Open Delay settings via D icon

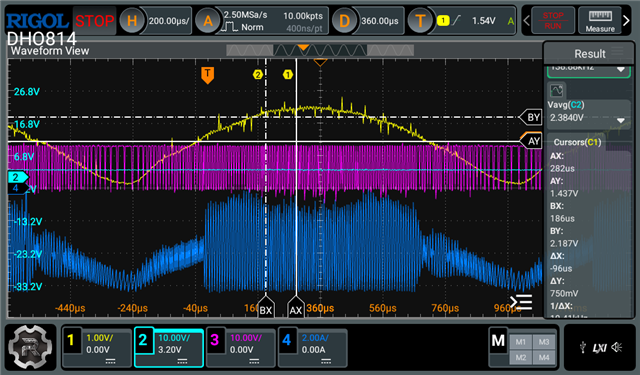[x=344, y=20]
